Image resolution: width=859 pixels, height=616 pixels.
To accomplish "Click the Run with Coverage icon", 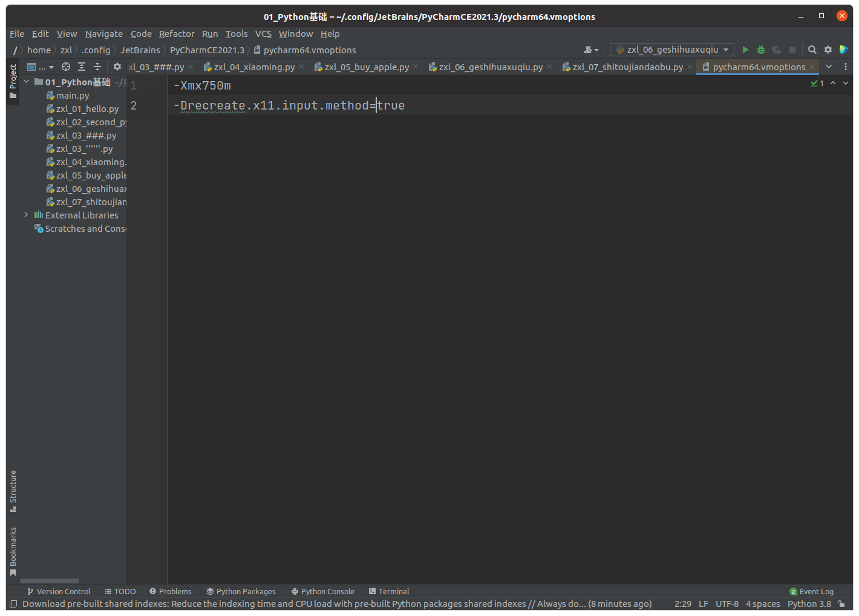I will (777, 50).
